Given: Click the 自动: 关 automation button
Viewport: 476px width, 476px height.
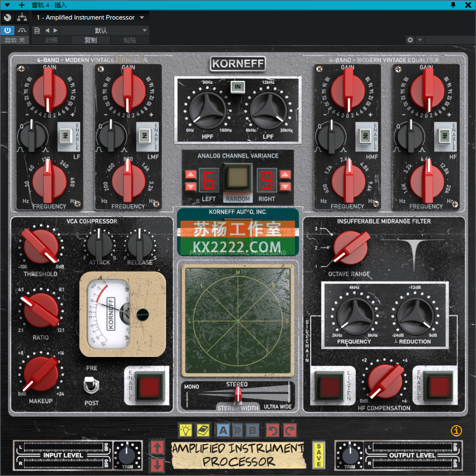Looking at the screenshot, I should (15, 40).
